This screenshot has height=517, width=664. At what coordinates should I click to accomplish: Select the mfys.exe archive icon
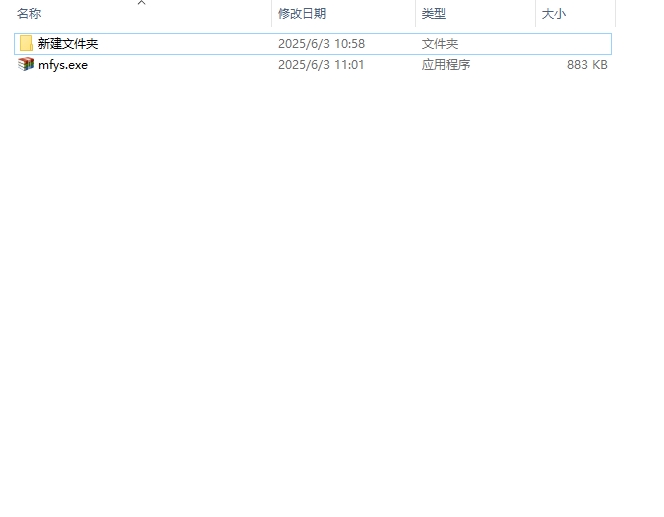click(26, 64)
